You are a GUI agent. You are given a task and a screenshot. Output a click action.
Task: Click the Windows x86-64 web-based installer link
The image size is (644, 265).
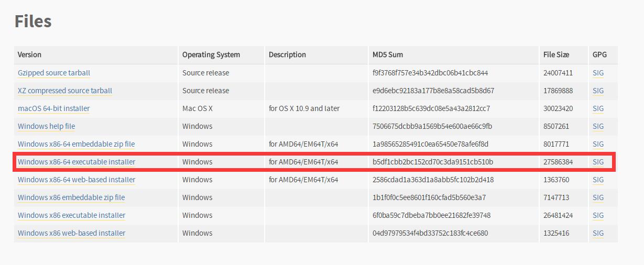coord(77,180)
